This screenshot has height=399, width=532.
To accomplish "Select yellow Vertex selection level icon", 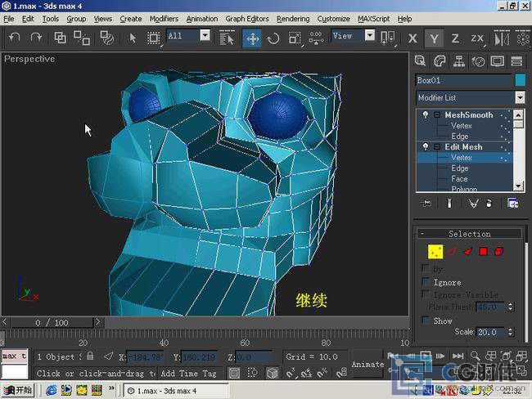I will [435, 252].
